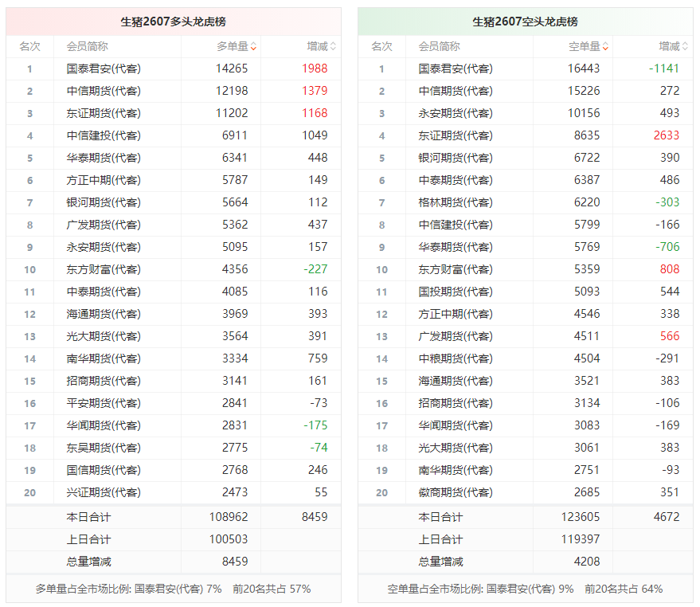Viewport: 700px width, 607px height.
Task: Select 海通期货(代客) in long ranking table
Action: 104,314
